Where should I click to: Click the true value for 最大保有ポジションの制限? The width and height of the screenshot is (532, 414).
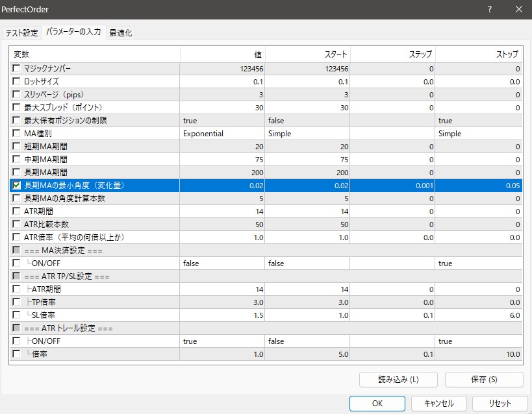pyautogui.click(x=221, y=120)
